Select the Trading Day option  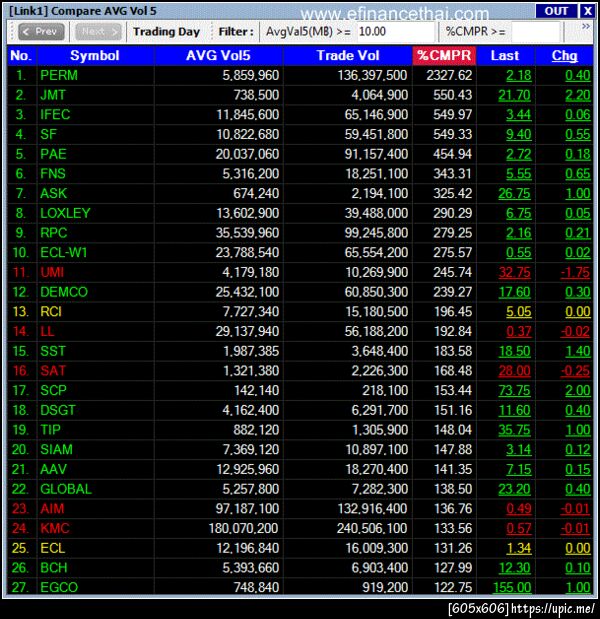[166, 32]
